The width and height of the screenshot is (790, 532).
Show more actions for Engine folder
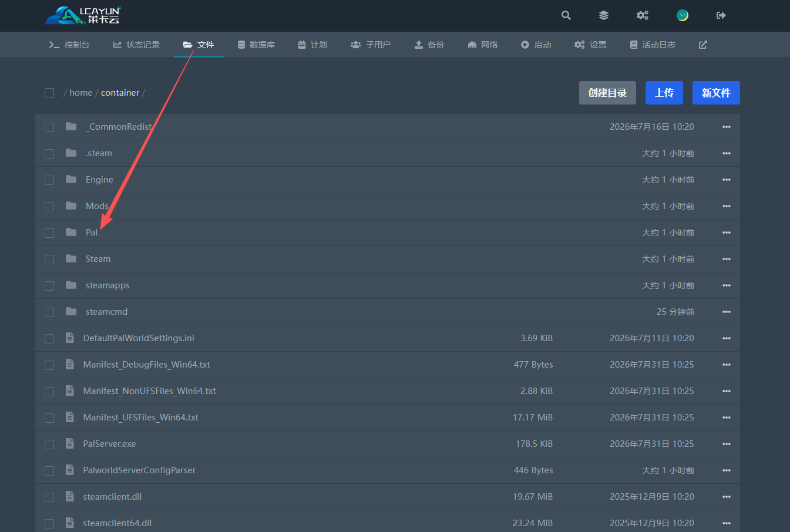(727, 180)
